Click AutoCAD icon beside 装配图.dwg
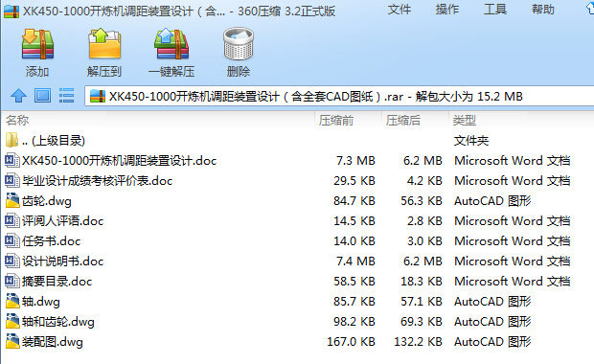 click(12, 341)
